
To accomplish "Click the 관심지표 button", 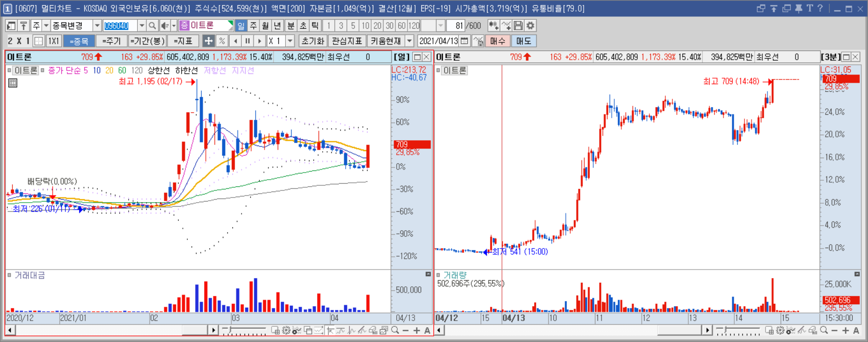I will [347, 41].
